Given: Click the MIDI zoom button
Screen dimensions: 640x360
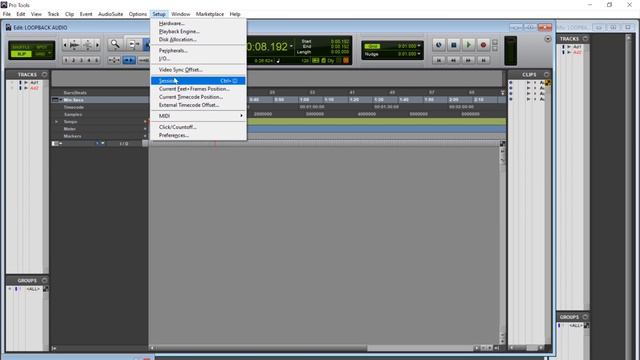Looking at the screenshot, I should 87,45.
